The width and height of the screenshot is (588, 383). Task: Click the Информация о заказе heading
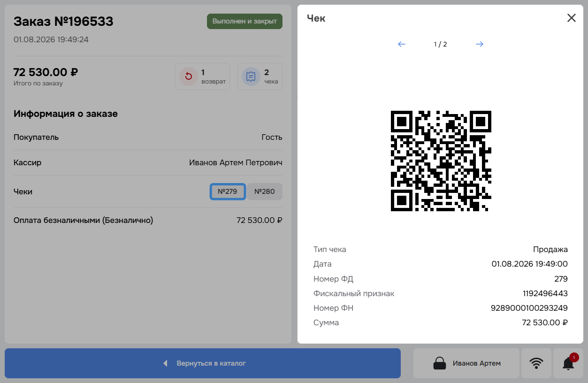[66, 114]
